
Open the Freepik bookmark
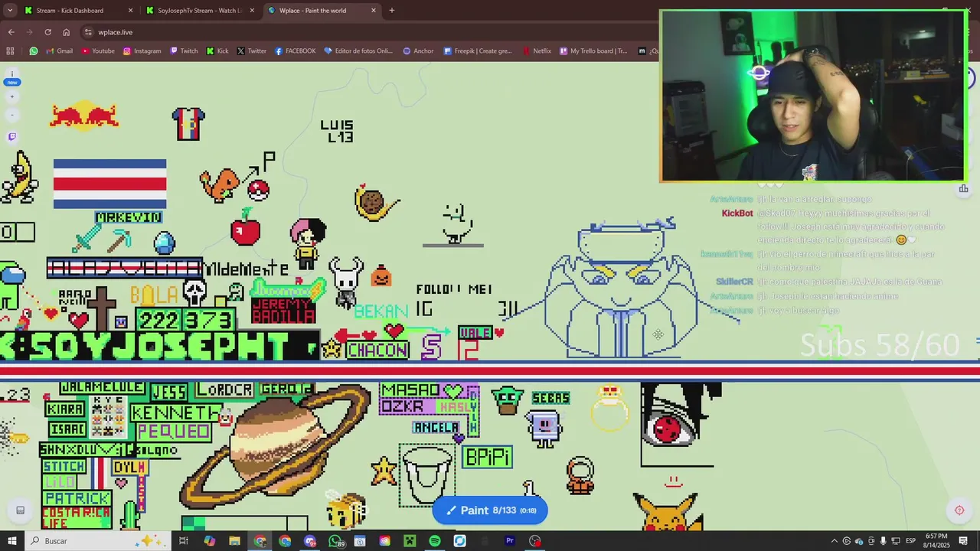pyautogui.click(x=477, y=51)
